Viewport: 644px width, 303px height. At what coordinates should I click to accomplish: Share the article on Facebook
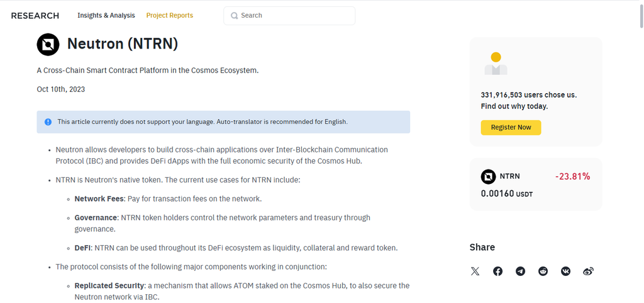click(x=498, y=272)
